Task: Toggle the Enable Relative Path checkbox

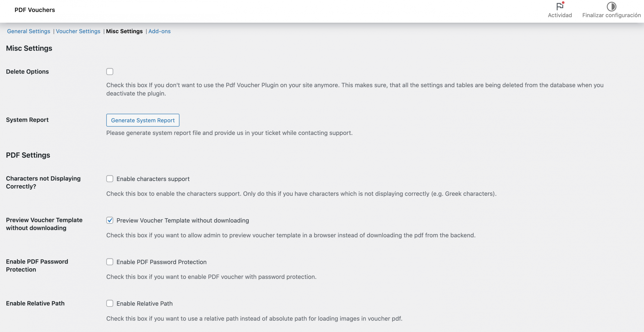Action: pos(110,303)
